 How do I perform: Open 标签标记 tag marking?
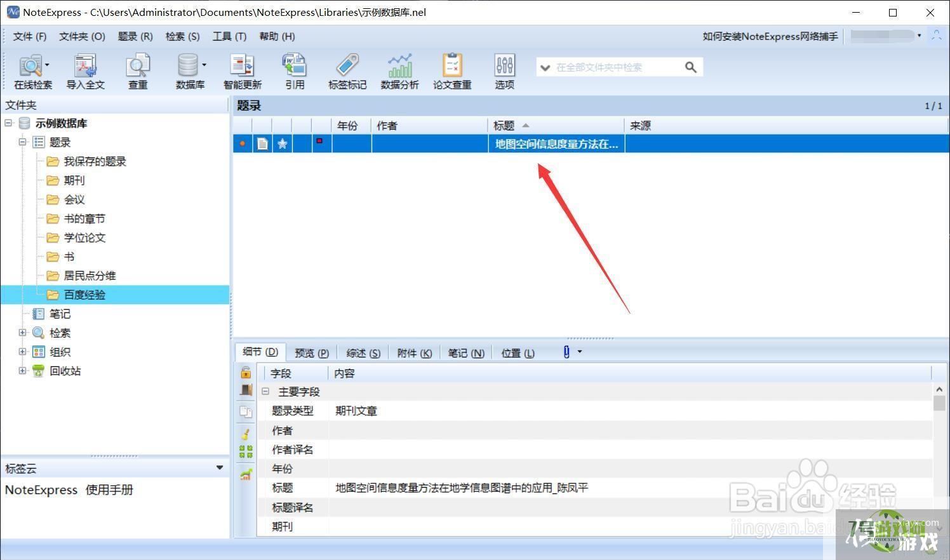pos(347,71)
